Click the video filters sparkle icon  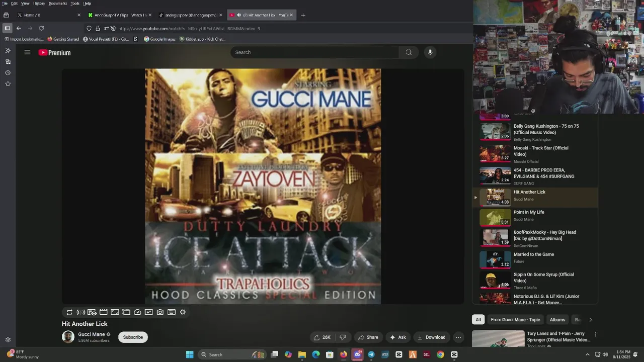coord(148,312)
